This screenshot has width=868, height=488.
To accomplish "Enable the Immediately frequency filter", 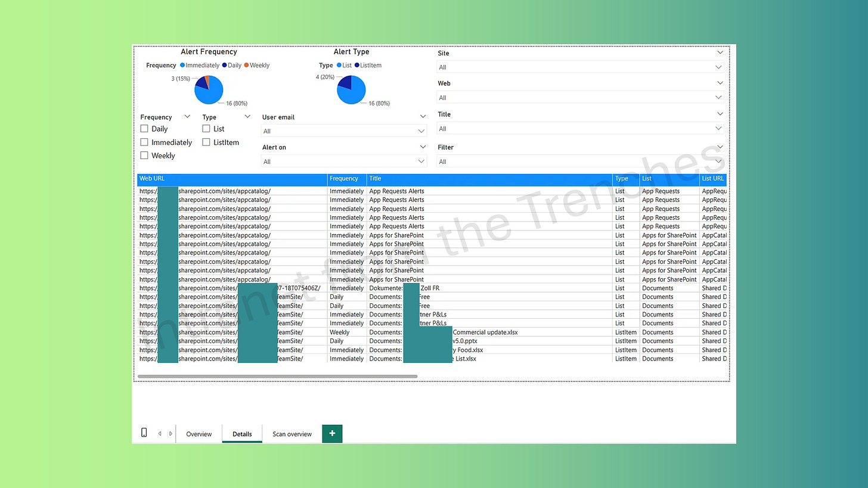I will (144, 142).
